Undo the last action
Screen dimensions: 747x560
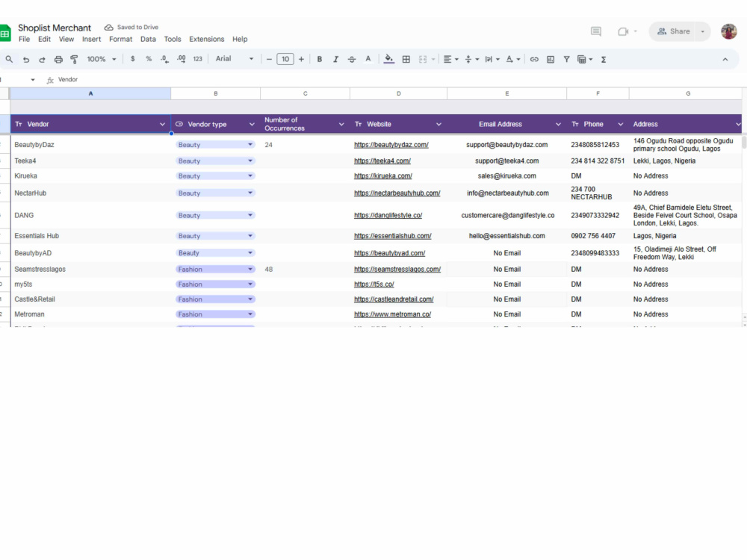tap(26, 59)
